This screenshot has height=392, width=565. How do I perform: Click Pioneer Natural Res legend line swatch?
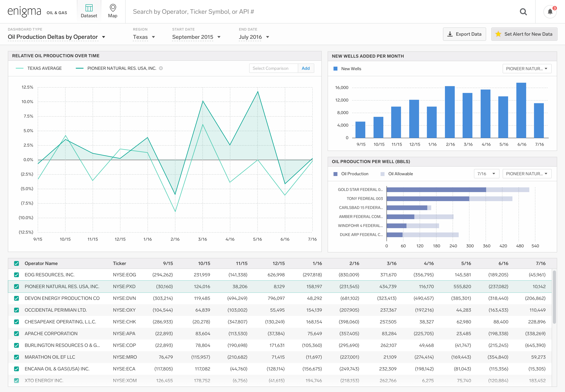79,68
